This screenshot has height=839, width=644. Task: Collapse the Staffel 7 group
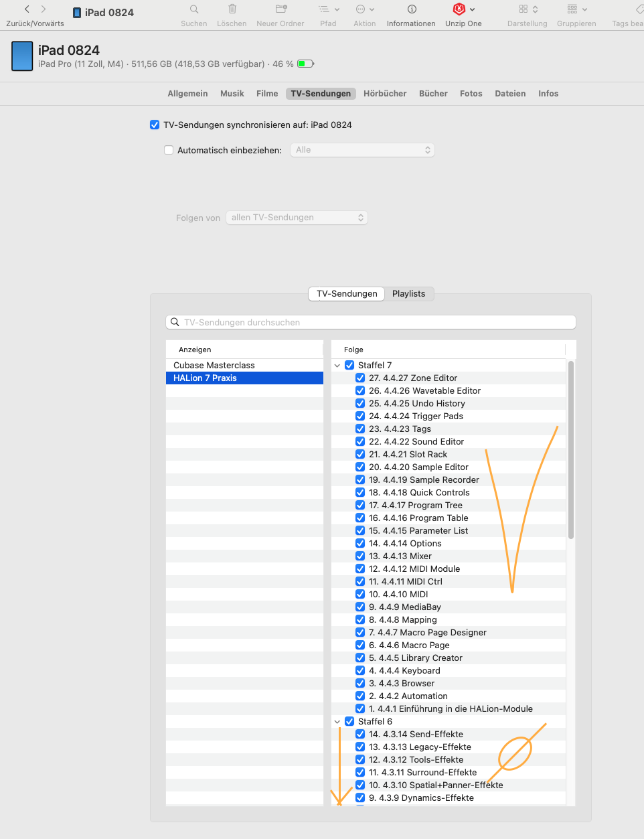(x=337, y=366)
